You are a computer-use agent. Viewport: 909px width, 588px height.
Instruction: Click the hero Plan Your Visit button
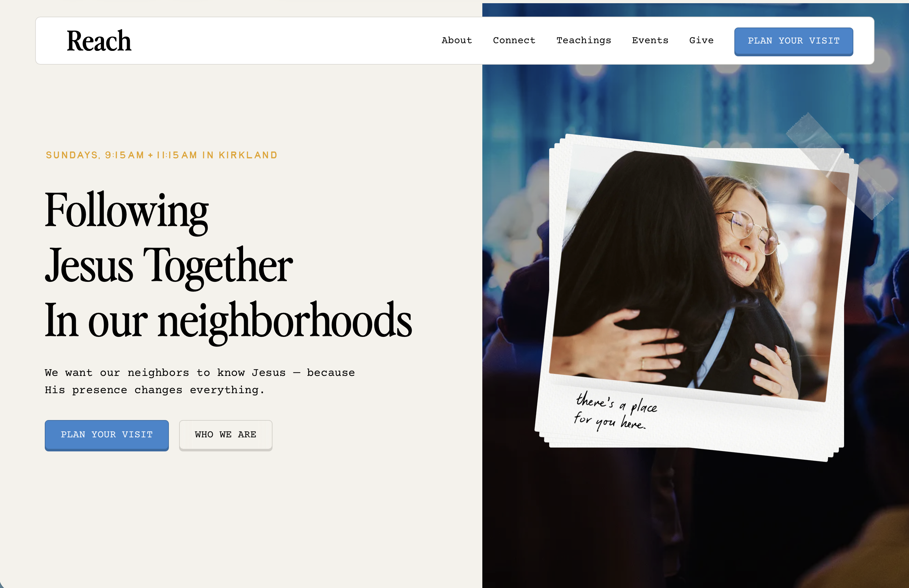tap(107, 435)
